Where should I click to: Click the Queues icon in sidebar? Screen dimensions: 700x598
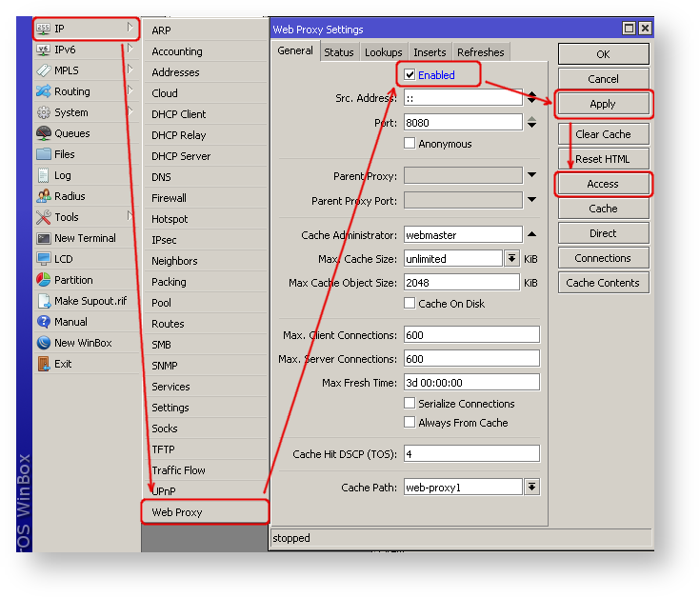pyautogui.click(x=44, y=133)
